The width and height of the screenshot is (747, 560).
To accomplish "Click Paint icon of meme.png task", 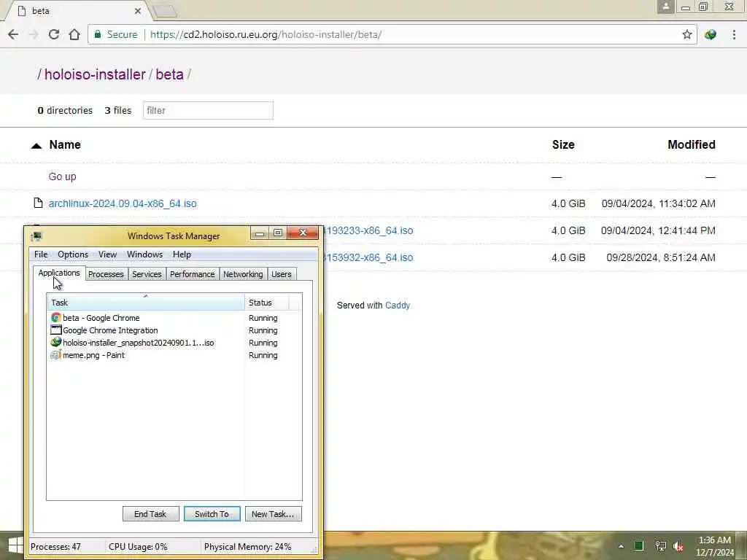I will pos(55,355).
